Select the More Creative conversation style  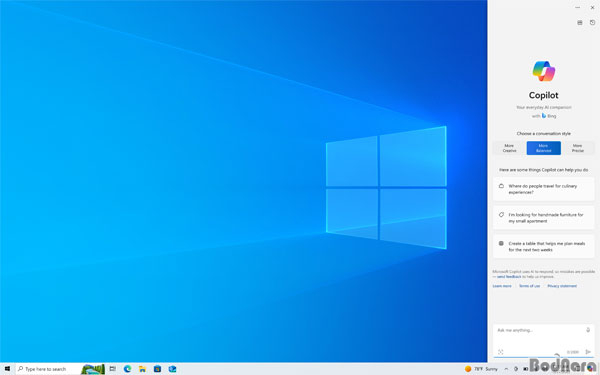click(x=509, y=148)
